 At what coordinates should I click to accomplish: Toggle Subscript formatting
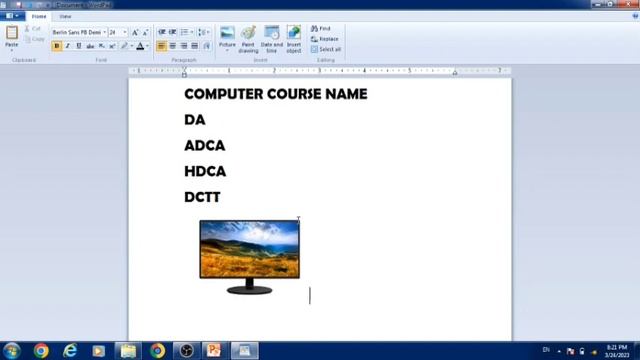click(102, 46)
